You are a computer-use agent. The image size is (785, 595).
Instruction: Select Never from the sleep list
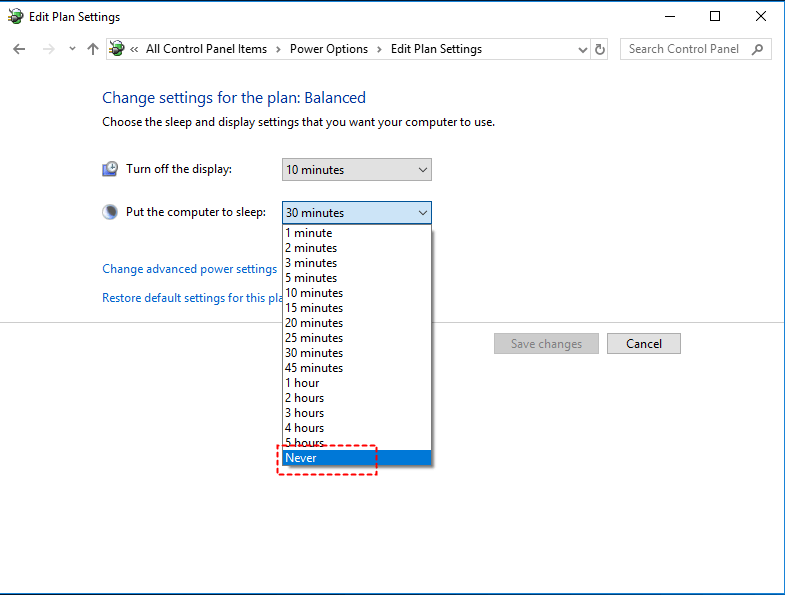point(356,458)
